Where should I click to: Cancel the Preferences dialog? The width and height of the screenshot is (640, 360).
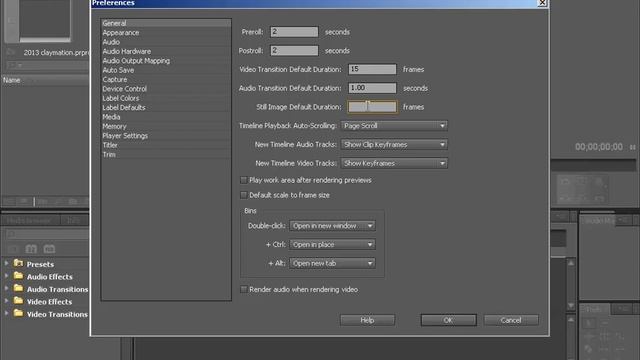511,320
